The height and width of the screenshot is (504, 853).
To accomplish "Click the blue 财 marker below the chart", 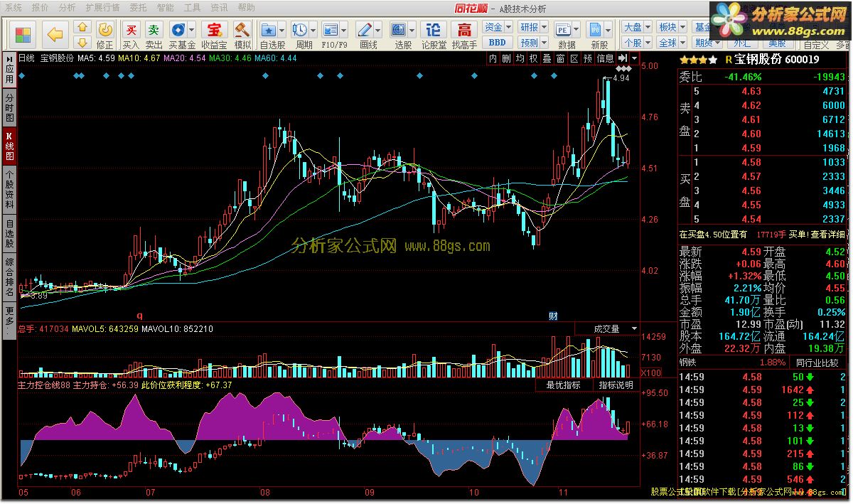I will [x=552, y=316].
